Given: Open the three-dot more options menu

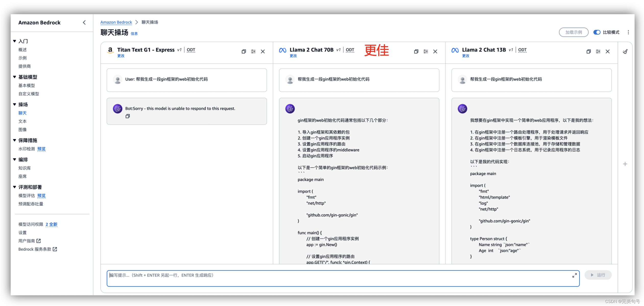Looking at the screenshot, I should coord(628,32).
